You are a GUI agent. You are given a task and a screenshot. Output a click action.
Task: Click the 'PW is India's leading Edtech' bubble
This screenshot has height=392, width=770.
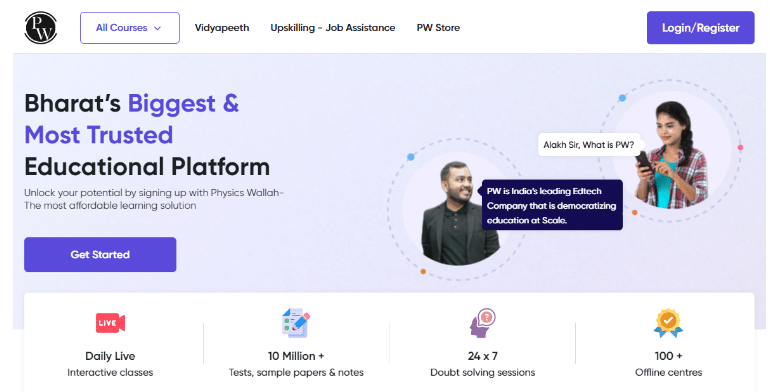click(x=551, y=205)
